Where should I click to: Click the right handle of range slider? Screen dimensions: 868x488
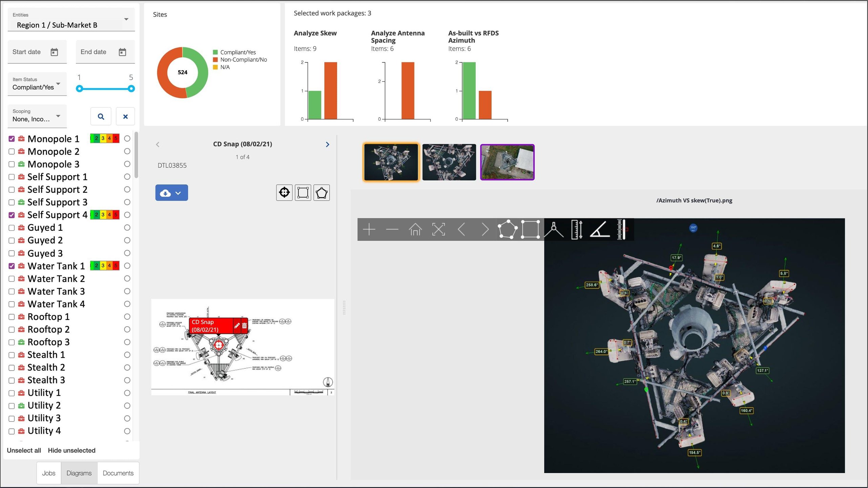coord(131,89)
